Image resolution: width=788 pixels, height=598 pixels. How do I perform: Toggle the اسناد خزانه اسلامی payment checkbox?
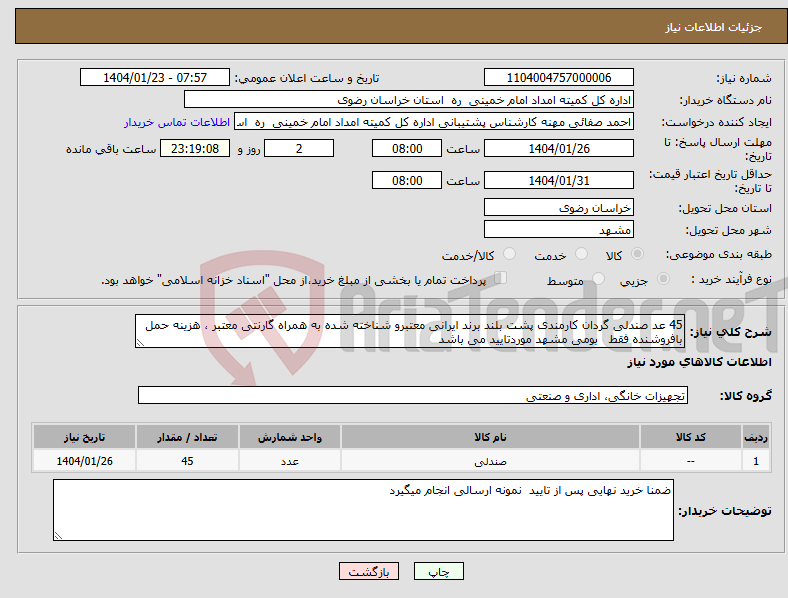point(501,278)
